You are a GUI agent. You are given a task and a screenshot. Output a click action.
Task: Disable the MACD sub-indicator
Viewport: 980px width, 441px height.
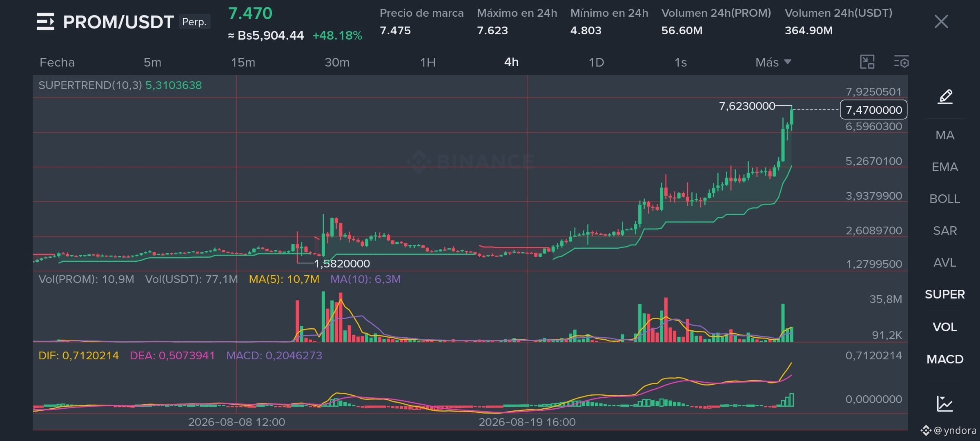[945, 359]
